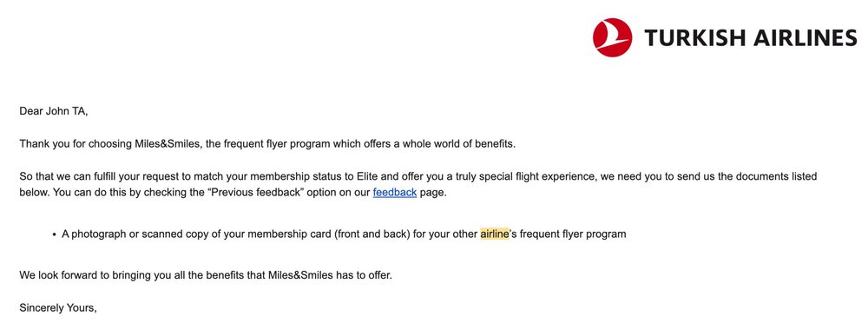The image size is (868, 323).
Task: Click the red Turkish Airlines bird logo
Action: [x=612, y=37]
